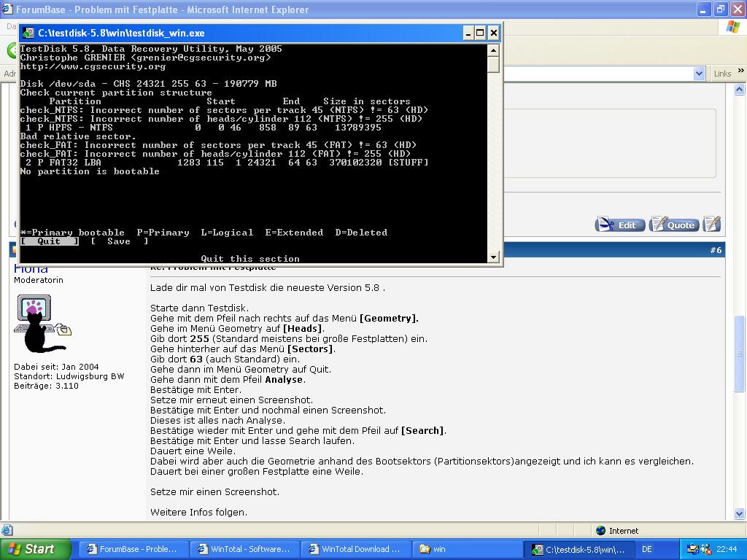Screen dimensions: 747x560
Task: Minimize the TestDisk console window
Action: (x=468, y=33)
